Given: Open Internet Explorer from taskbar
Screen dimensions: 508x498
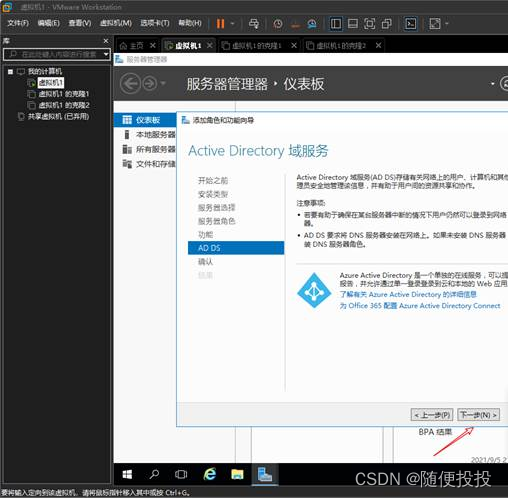Looking at the screenshot, I should click(210, 474).
